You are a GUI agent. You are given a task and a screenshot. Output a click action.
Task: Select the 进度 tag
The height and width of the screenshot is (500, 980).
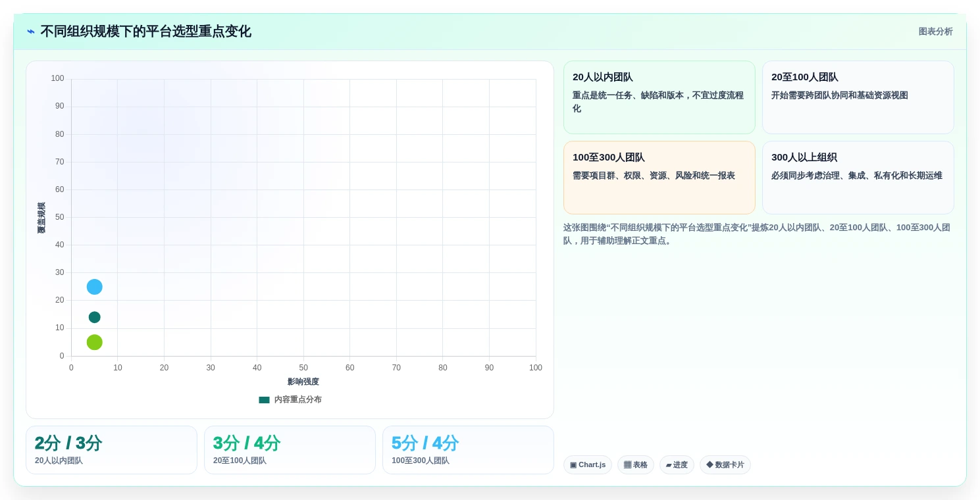point(677,465)
